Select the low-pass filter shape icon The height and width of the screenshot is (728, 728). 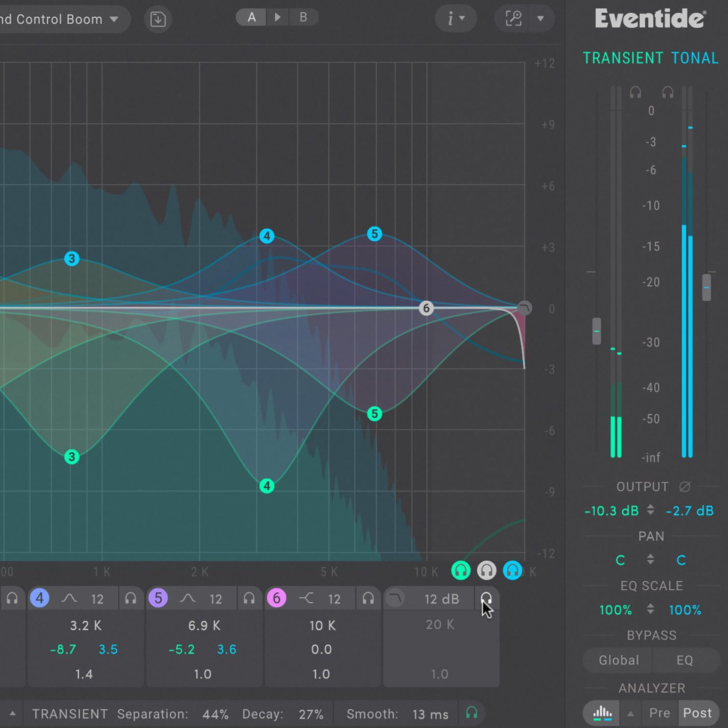coord(396,598)
